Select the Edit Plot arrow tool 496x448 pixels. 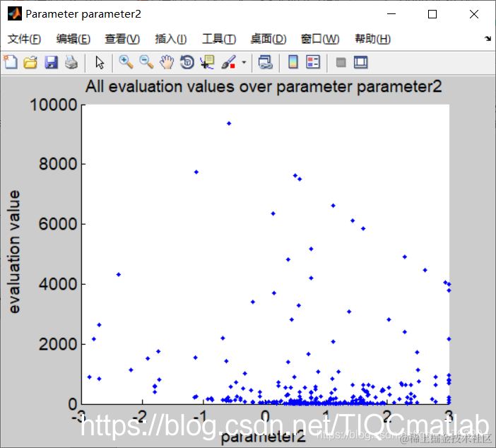(x=100, y=62)
